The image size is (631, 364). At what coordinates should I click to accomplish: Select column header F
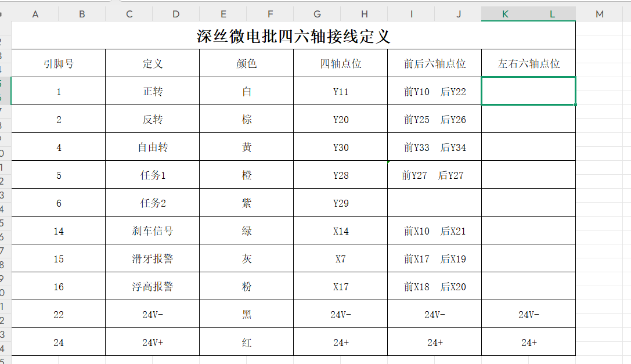(x=270, y=14)
